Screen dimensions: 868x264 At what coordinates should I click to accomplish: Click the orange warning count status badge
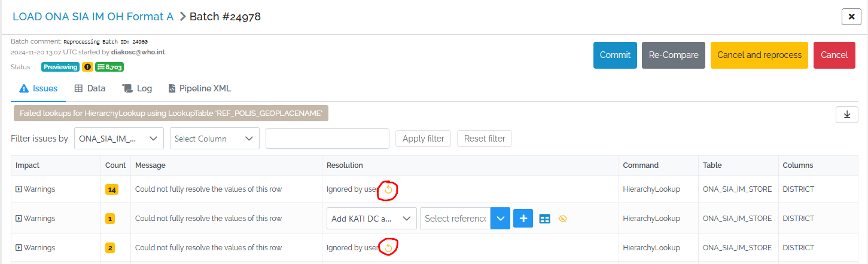click(x=87, y=67)
